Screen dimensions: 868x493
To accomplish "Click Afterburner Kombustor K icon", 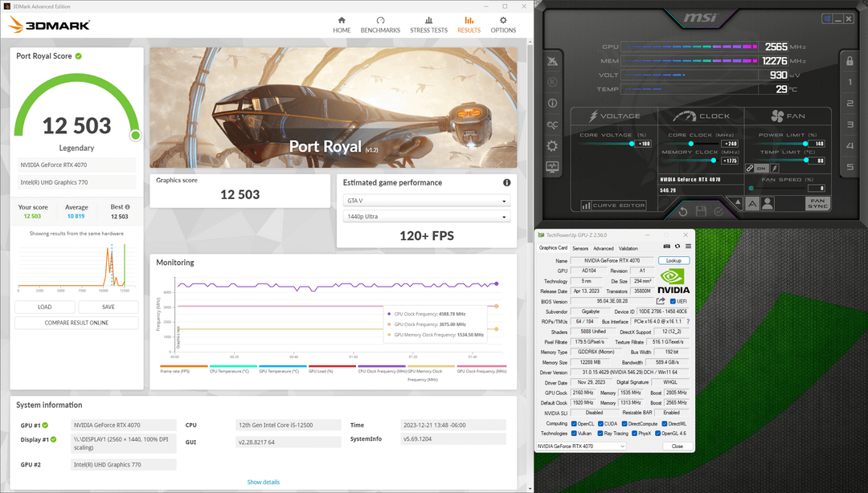I will pyautogui.click(x=552, y=82).
